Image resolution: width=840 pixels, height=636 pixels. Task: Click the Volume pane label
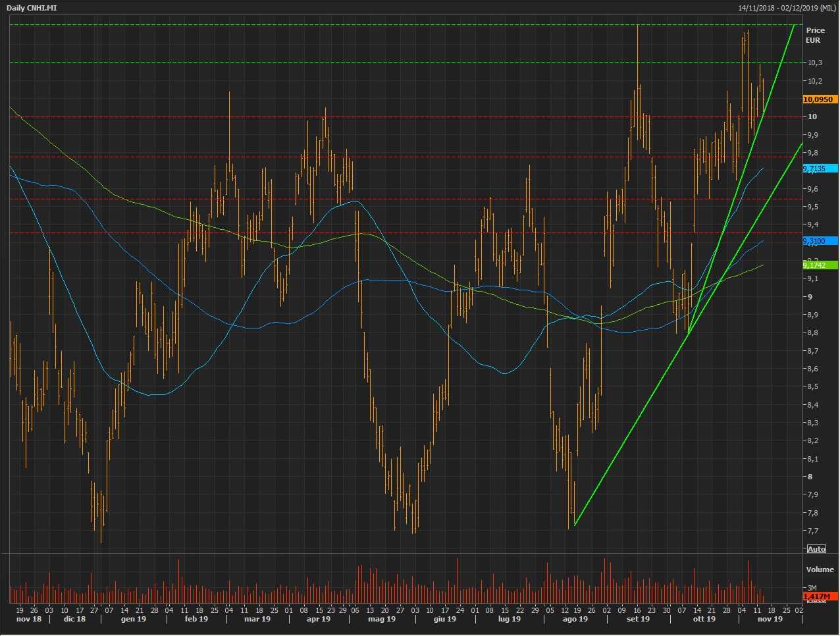coord(820,570)
